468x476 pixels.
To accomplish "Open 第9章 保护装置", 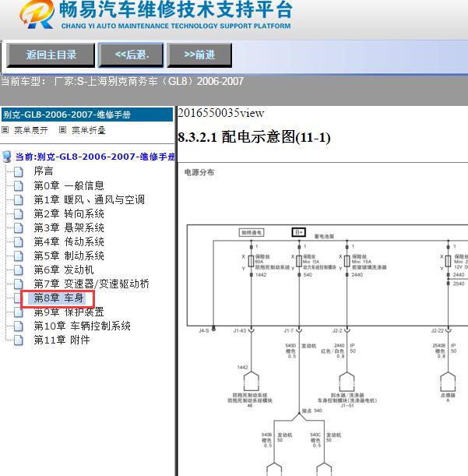I will coord(69,312).
